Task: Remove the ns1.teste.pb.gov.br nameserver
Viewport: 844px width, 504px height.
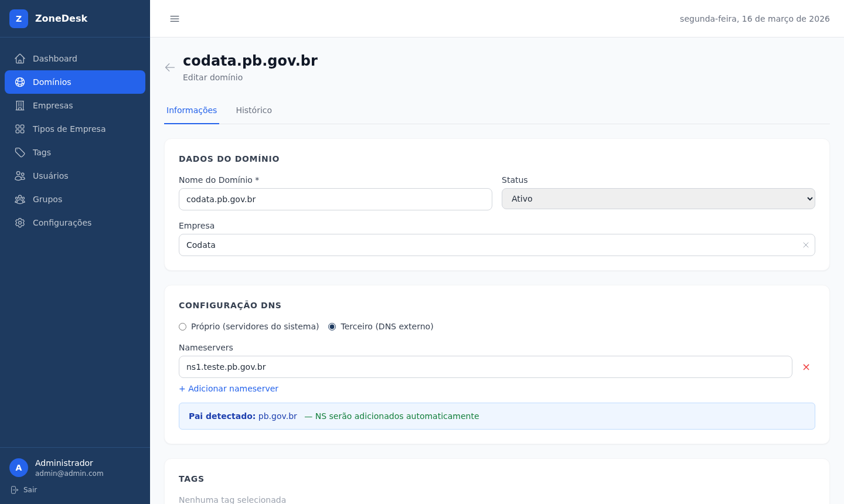Action: pyautogui.click(x=806, y=367)
